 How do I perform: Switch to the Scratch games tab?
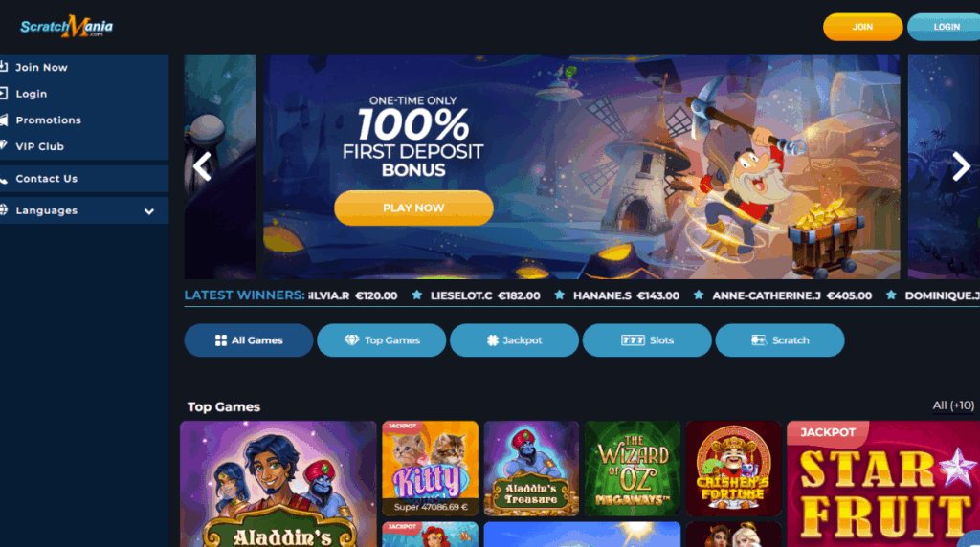coord(779,340)
